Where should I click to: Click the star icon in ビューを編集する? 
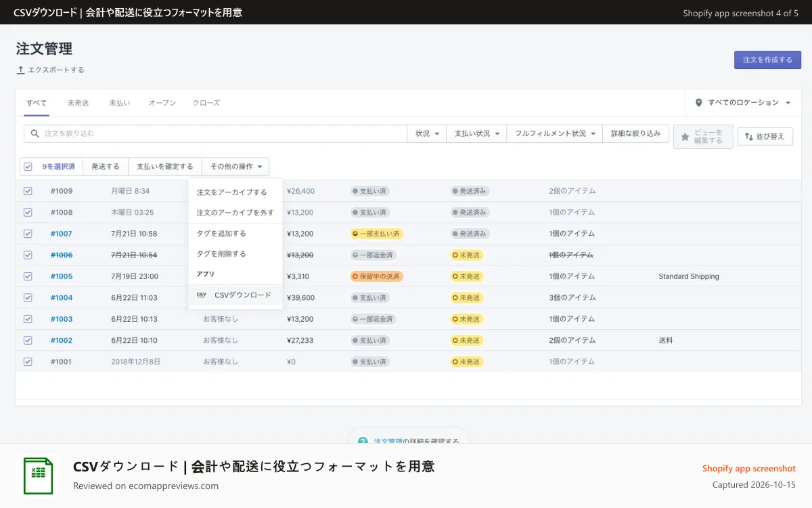click(685, 137)
